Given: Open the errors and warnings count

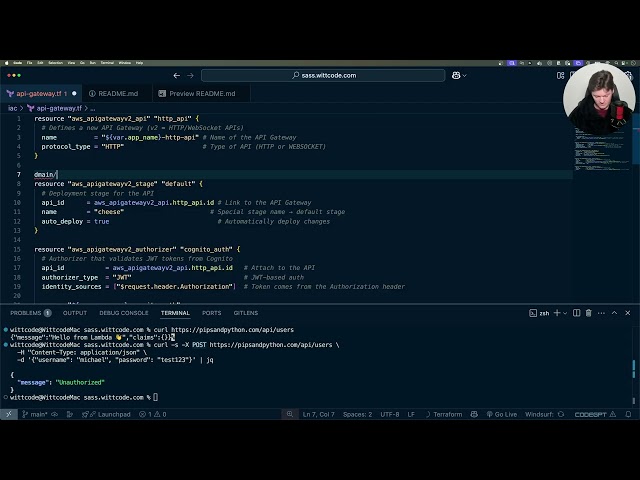Looking at the screenshot, I should coord(153,414).
